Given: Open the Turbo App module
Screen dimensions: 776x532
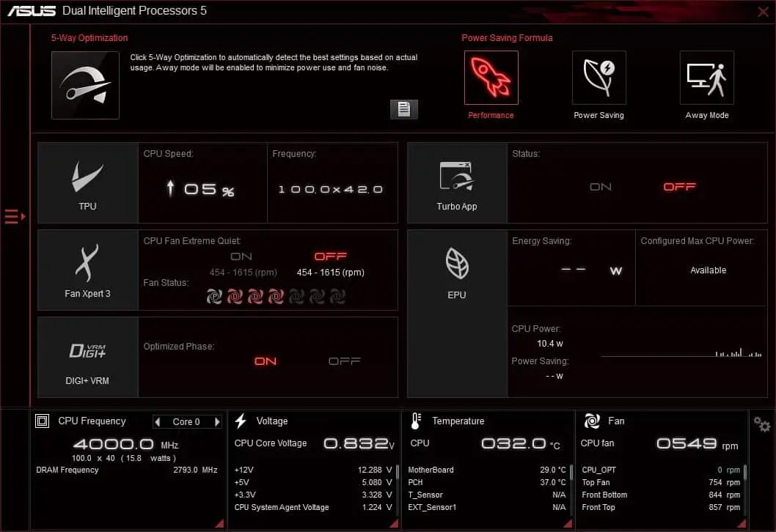Looking at the screenshot, I should 457,183.
